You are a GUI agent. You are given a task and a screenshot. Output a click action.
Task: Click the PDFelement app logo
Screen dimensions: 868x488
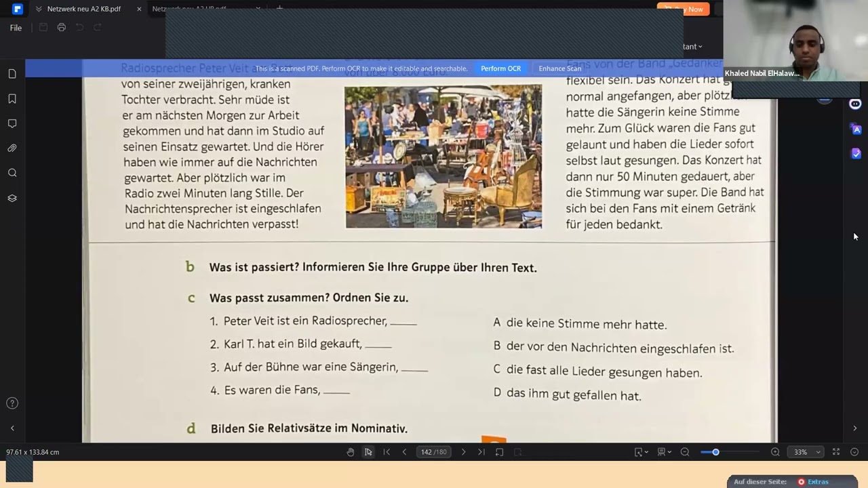coord(17,9)
